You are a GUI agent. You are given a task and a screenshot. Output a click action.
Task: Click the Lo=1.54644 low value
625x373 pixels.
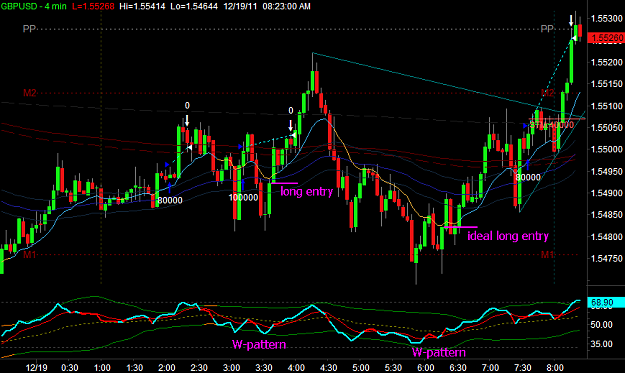pyautogui.click(x=194, y=6)
